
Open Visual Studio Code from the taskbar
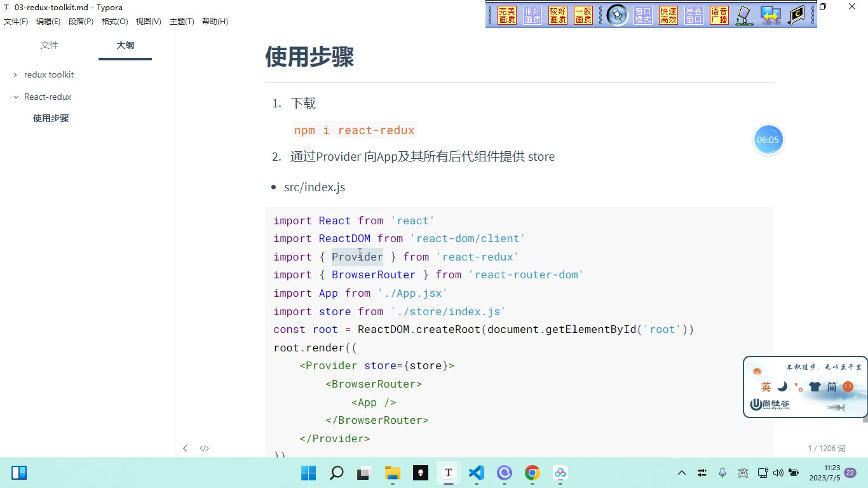(477, 473)
